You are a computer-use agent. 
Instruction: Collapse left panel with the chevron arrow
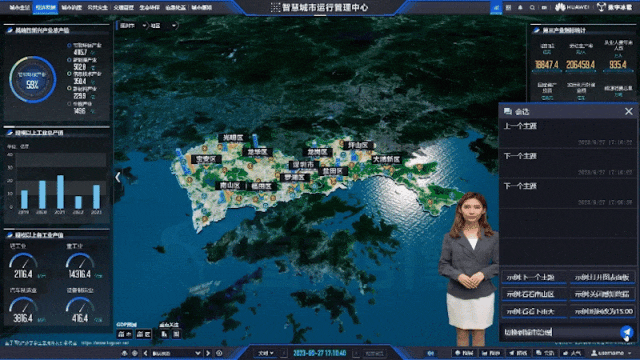tap(118, 177)
